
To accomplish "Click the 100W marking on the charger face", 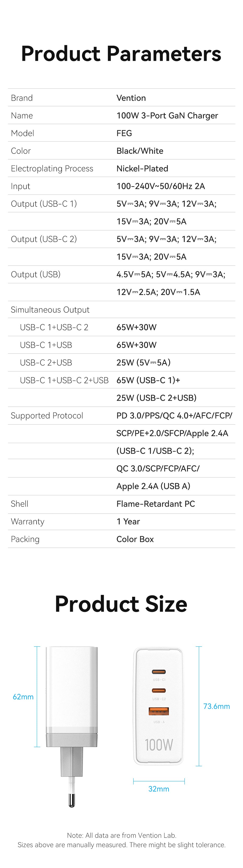I will (159, 745).
